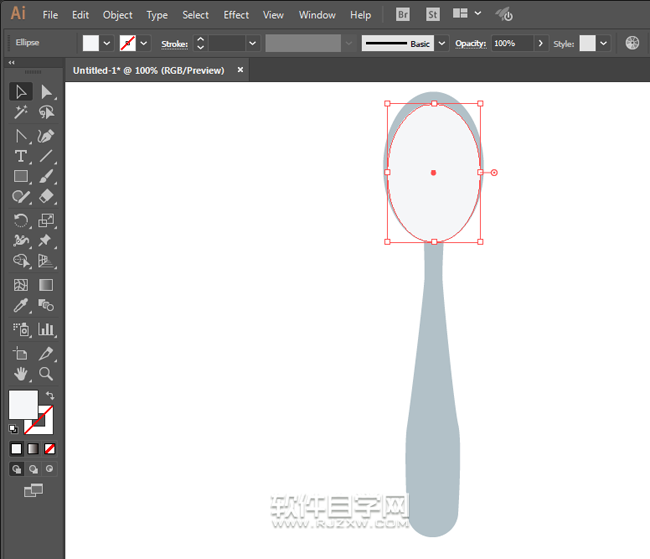Screen dimensions: 650x559
Task: Set paint mode to None
Action: (50, 449)
